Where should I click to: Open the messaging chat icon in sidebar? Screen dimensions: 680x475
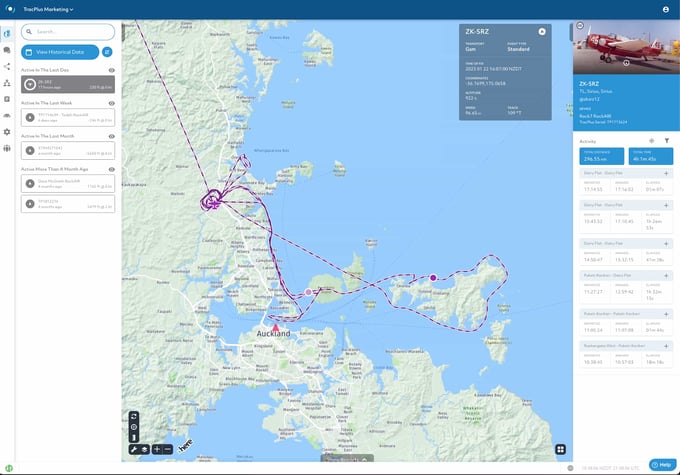7,50
